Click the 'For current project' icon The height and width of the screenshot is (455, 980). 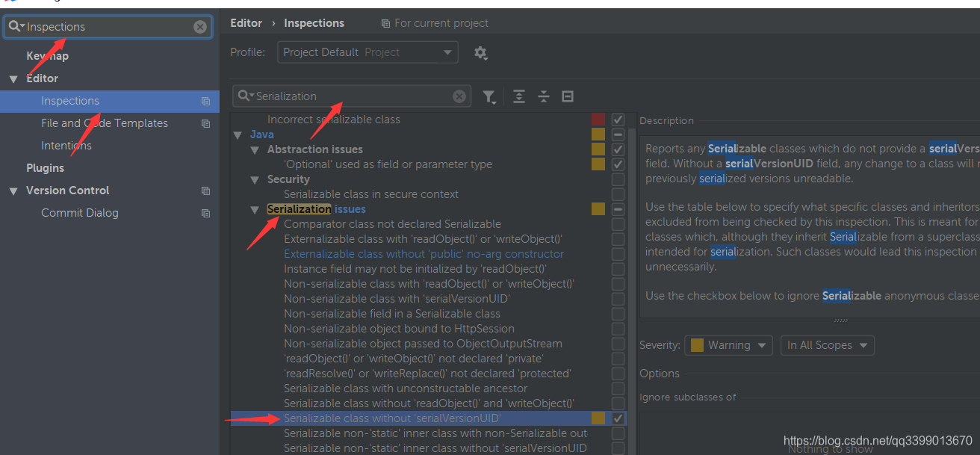click(385, 24)
